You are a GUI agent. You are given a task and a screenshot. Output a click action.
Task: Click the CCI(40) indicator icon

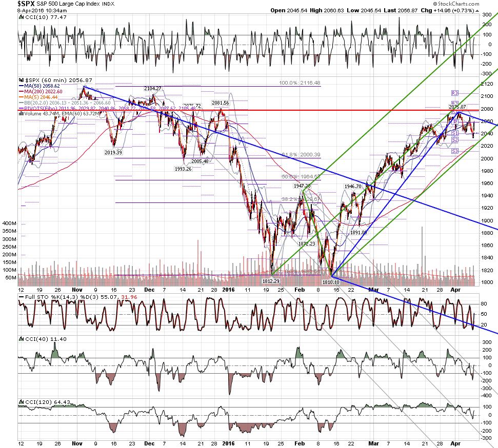[21, 339]
